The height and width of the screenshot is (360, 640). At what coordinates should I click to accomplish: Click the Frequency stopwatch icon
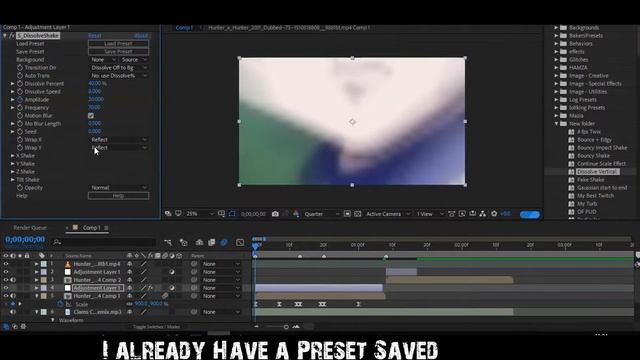pos(20,108)
